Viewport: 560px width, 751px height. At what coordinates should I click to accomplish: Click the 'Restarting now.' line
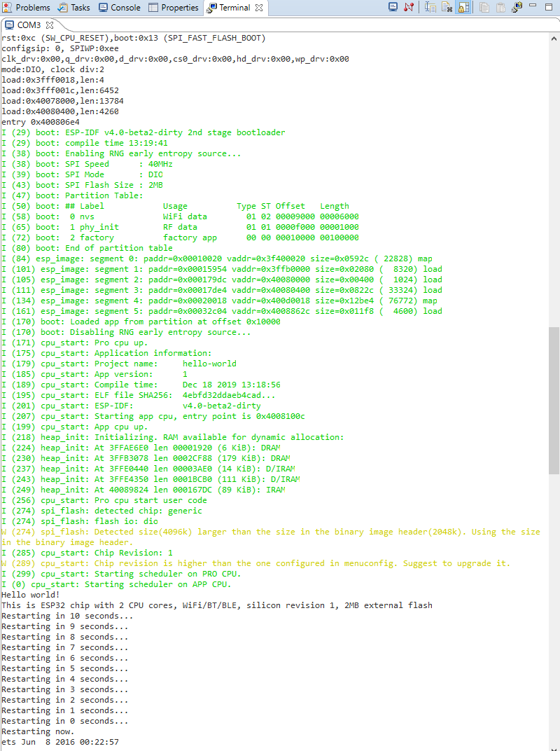(38, 732)
